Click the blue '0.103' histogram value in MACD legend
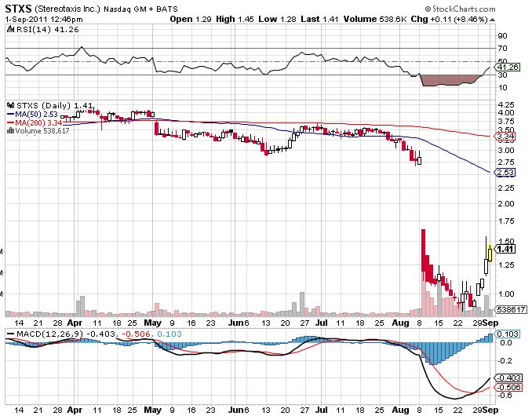Screen dimensions: 532x416 coord(169,334)
